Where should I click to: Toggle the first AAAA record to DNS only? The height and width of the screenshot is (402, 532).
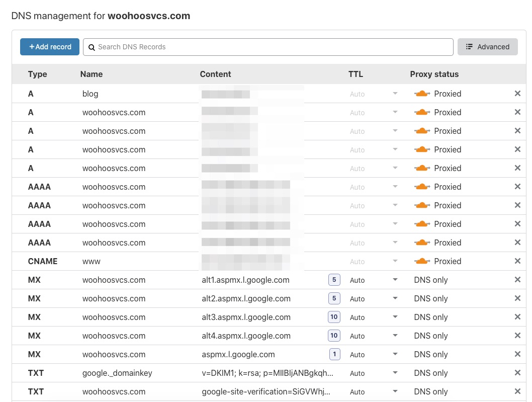(422, 187)
